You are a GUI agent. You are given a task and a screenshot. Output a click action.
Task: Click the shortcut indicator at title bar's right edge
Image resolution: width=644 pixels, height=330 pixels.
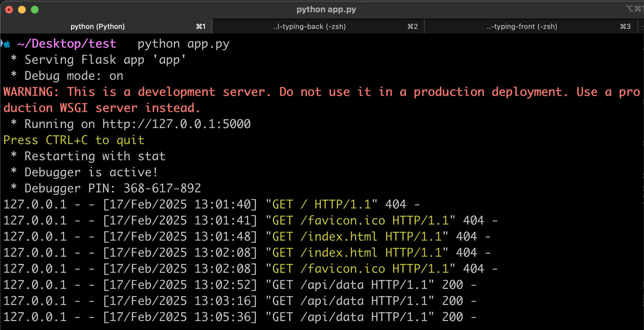pos(634,9)
